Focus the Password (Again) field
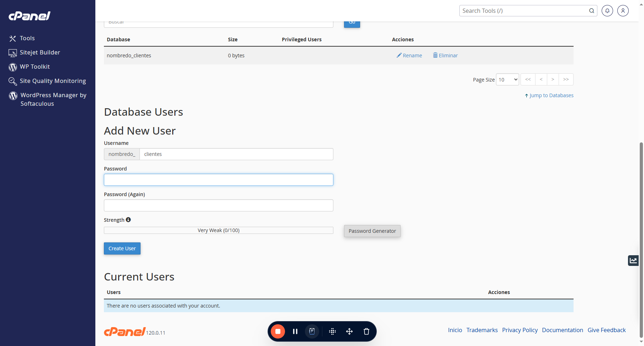644x346 pixels. point(218,205)
